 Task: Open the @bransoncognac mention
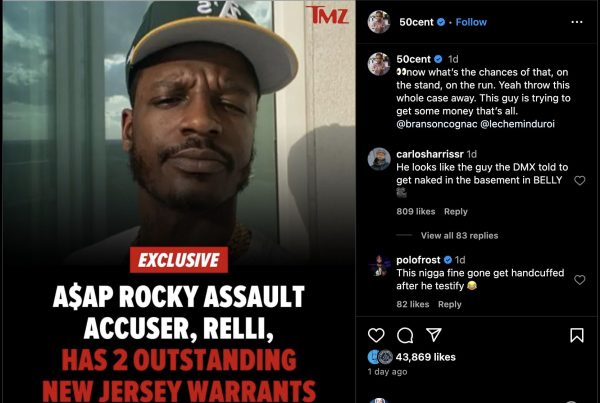[x=437, y=124]
